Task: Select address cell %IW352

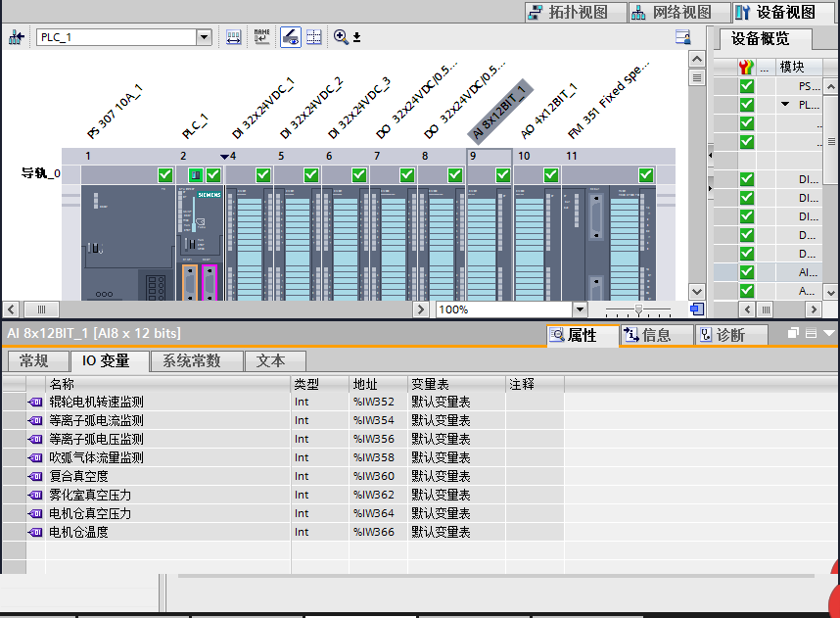Action: [378, 402]
